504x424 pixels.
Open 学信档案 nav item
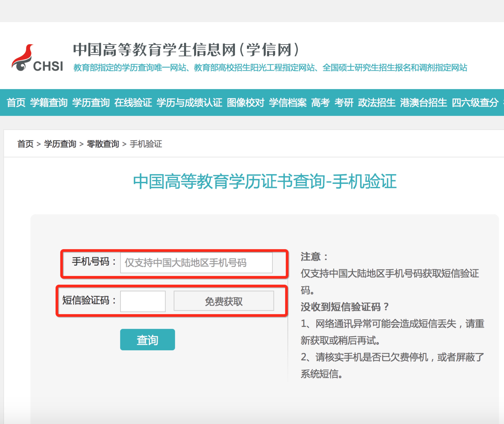(288, 103)
